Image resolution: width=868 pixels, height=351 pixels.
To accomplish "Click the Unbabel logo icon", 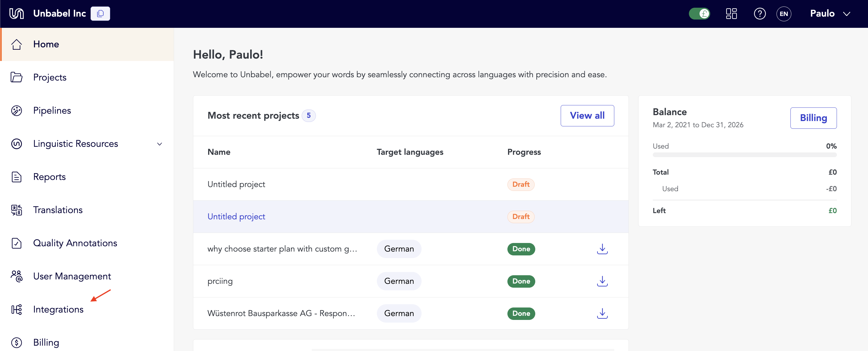I will [17, 14].
